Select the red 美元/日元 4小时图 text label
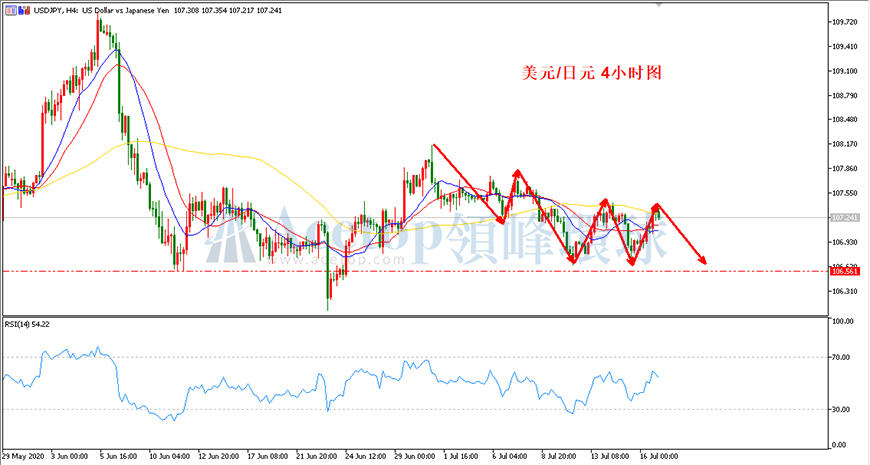 [591, 73]
